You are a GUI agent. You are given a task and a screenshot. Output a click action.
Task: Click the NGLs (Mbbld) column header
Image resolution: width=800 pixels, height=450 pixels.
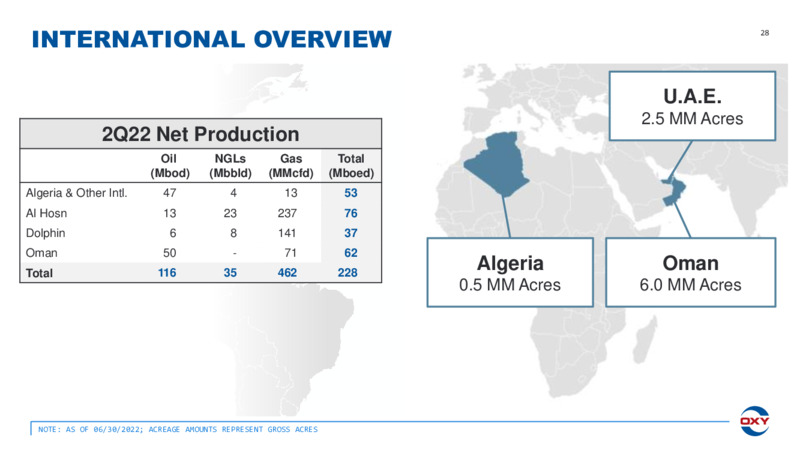pyautogui.click(x=230, y=166)
